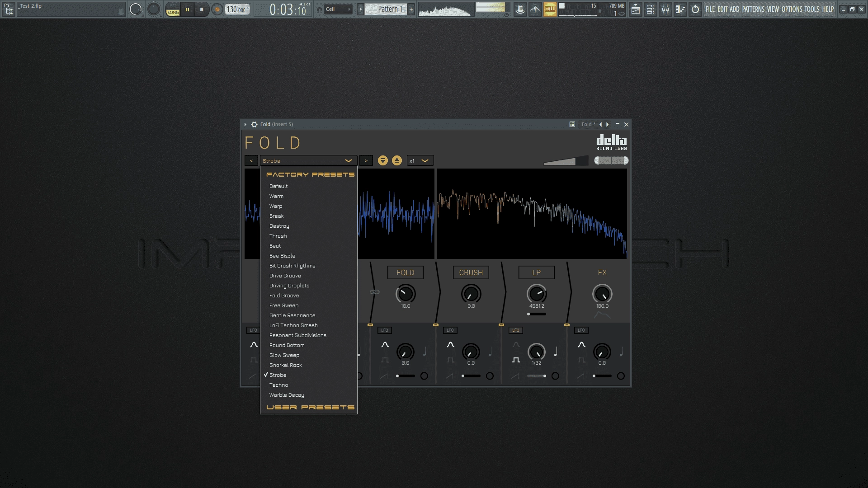The width and height of the screenshot is (868, 488).
Task: Select saw LFO shape under CRUSH section
Action: pyautogui.click(x=449, y=376)
